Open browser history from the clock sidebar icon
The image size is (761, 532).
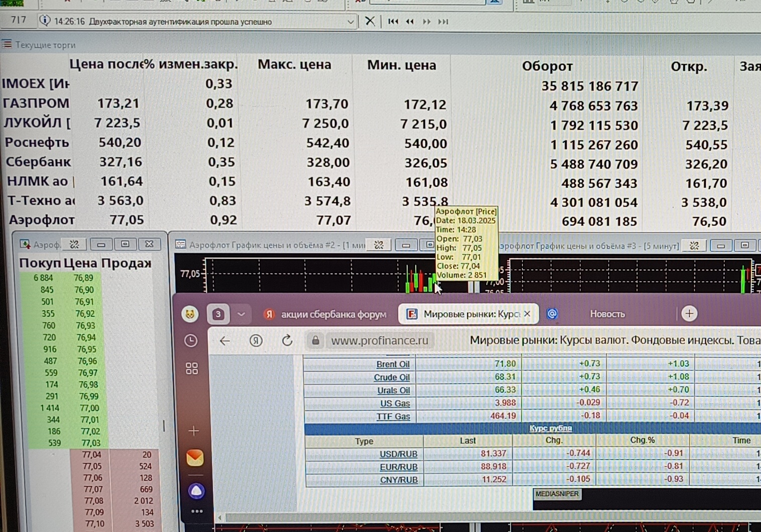tap(191, 341)
